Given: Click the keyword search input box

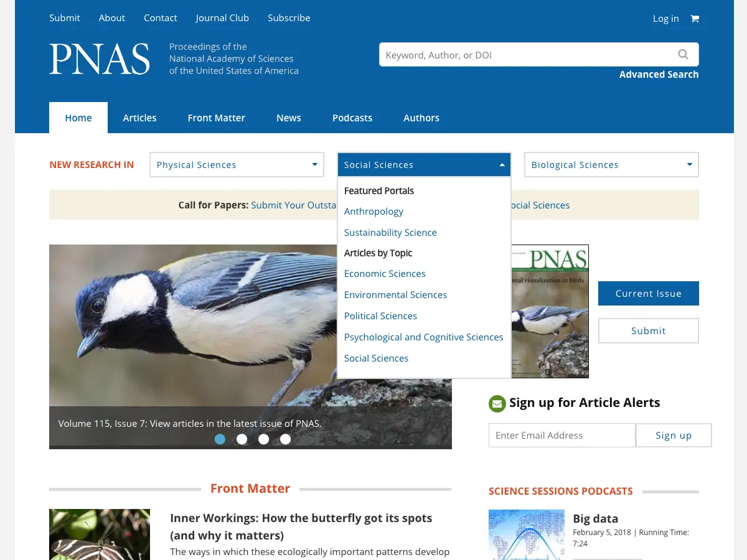Looking at the screenshot, I should pos(526,55).
